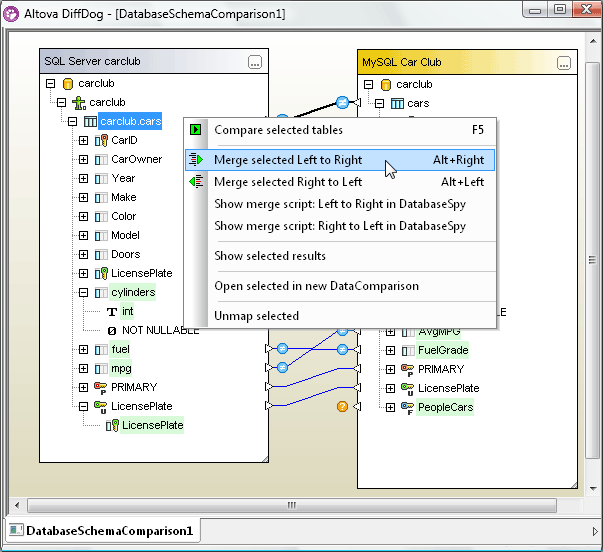
Task: Switch to the DatabaseSchemaComparison1 tab
Action: 102,531
